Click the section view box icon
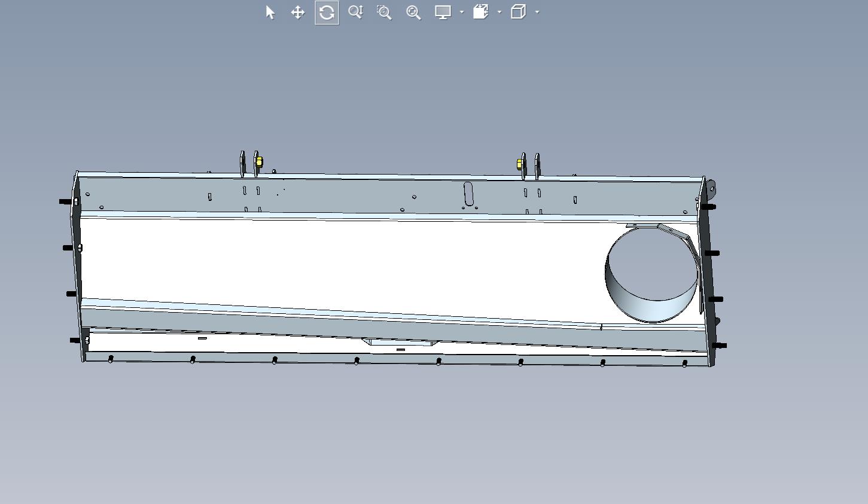868x504 pixels. [x=481, y=12]
